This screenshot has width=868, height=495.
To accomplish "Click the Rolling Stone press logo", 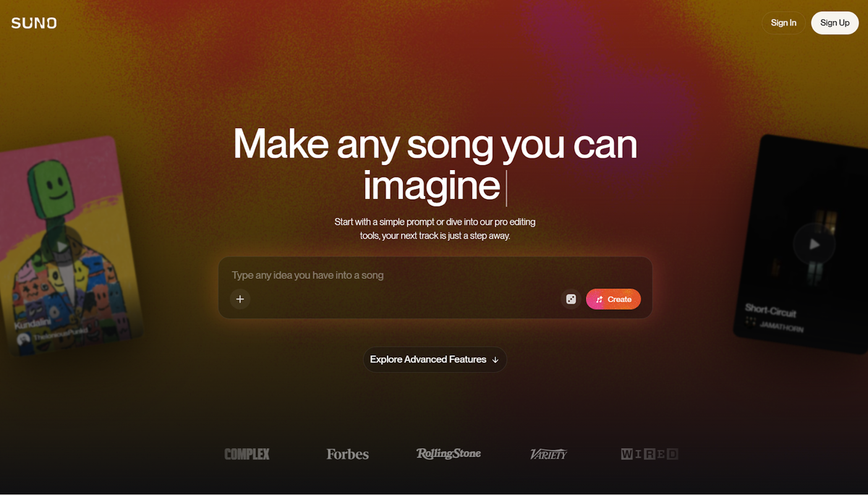I will click(x=448, y=454).
